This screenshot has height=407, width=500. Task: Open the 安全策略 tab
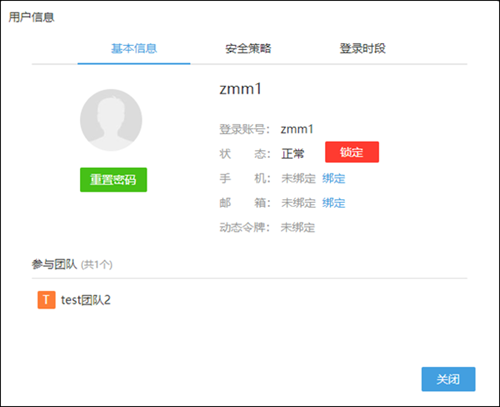[248, 49]
